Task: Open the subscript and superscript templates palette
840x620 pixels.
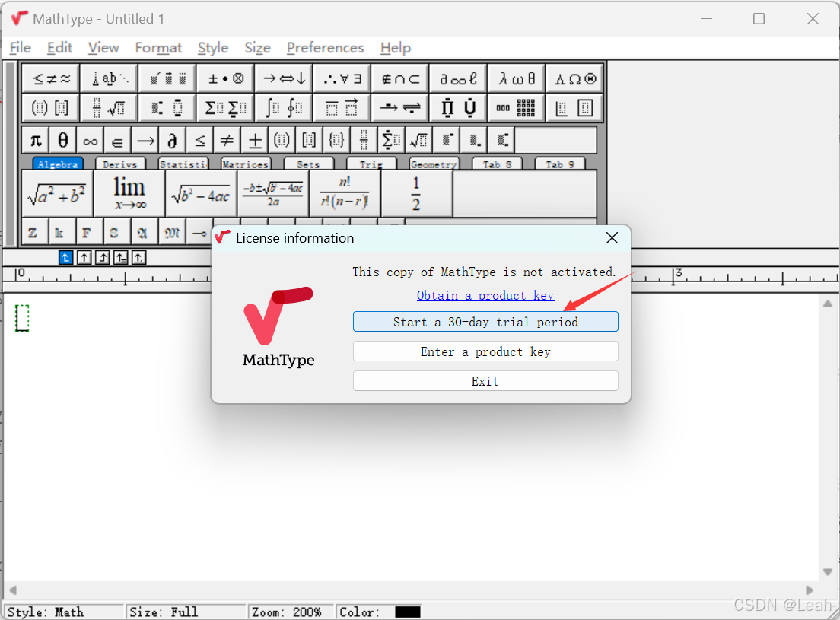Action: point(167,107)
